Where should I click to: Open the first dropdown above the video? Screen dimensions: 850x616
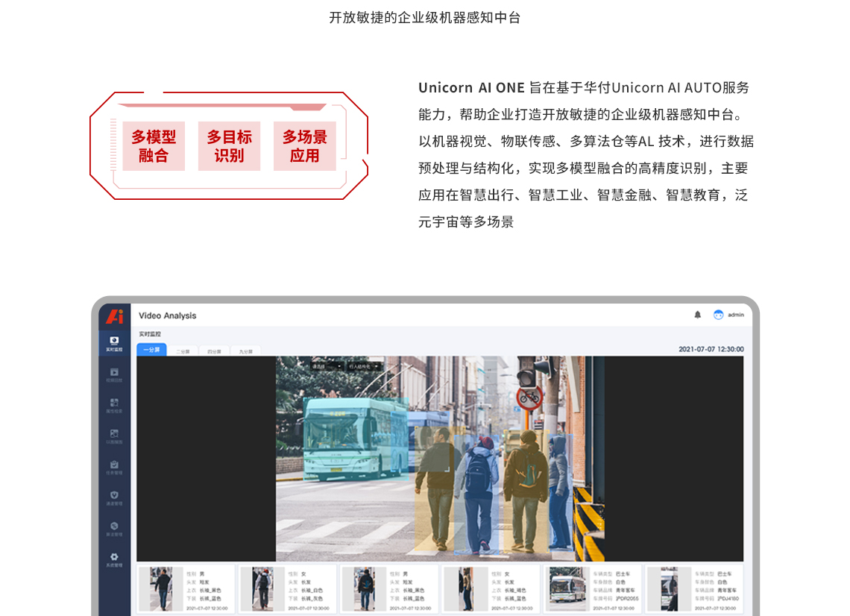[x=327, y=367]
